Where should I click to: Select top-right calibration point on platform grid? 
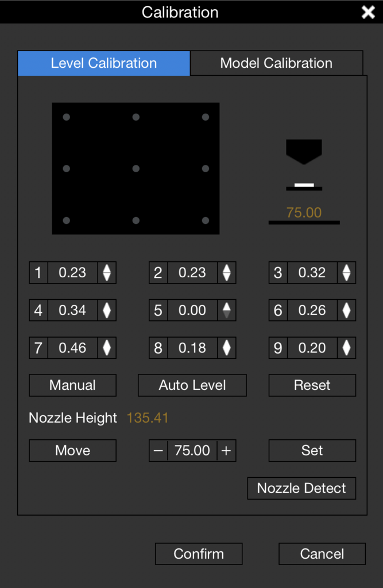pyautogui.click(x=206, y=117)
